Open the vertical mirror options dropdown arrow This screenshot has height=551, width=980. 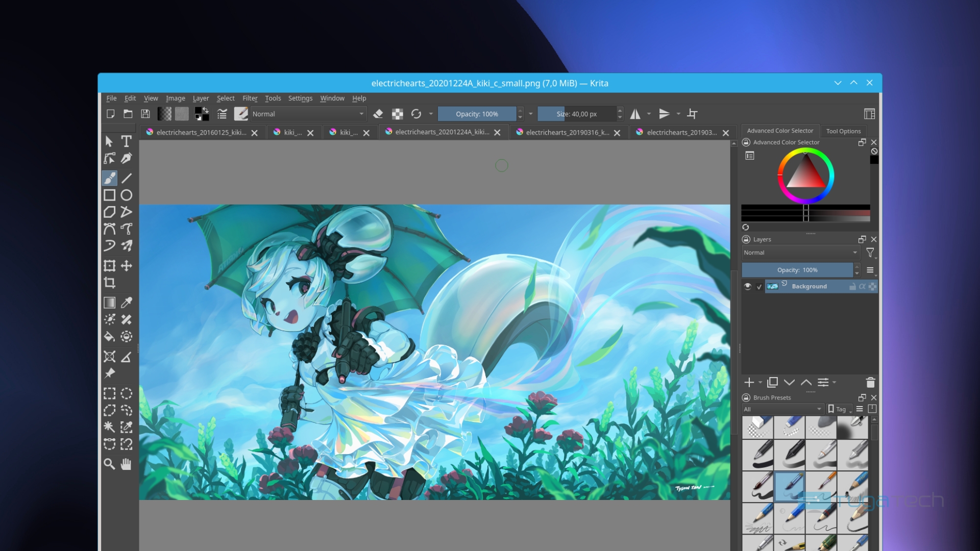pos(678,114)
